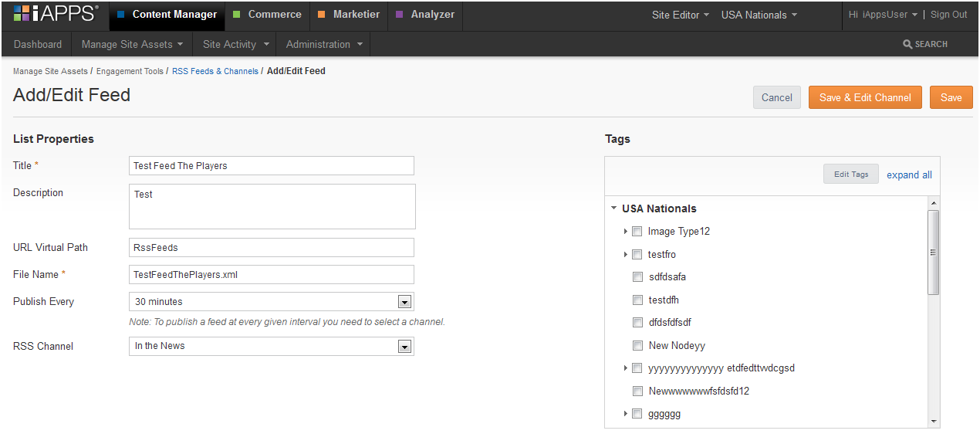Expand the Image Type12 tag node
980x444 pixels.
coord(625,231)
